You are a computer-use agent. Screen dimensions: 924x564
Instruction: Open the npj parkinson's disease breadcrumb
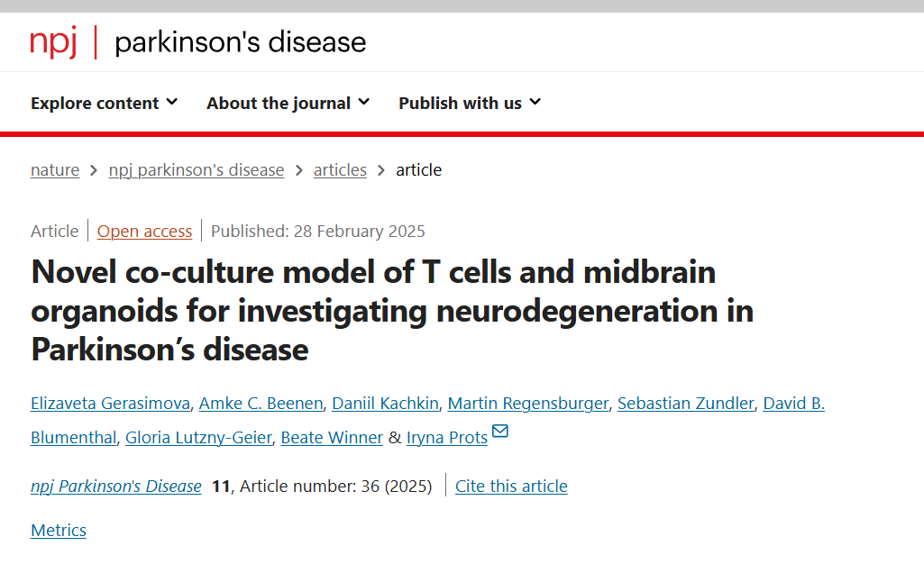197,169
